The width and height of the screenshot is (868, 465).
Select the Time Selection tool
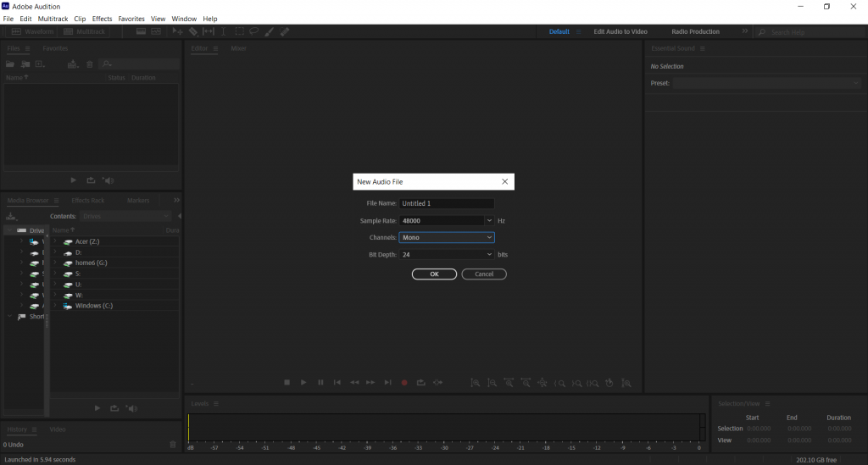click(x=224, y=31)
